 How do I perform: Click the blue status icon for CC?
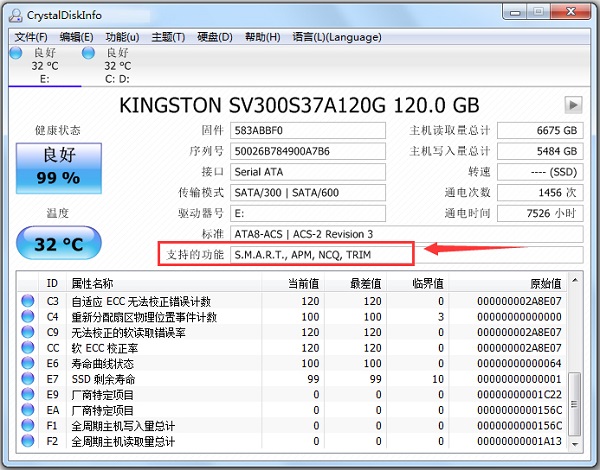(x=28, y=348)
